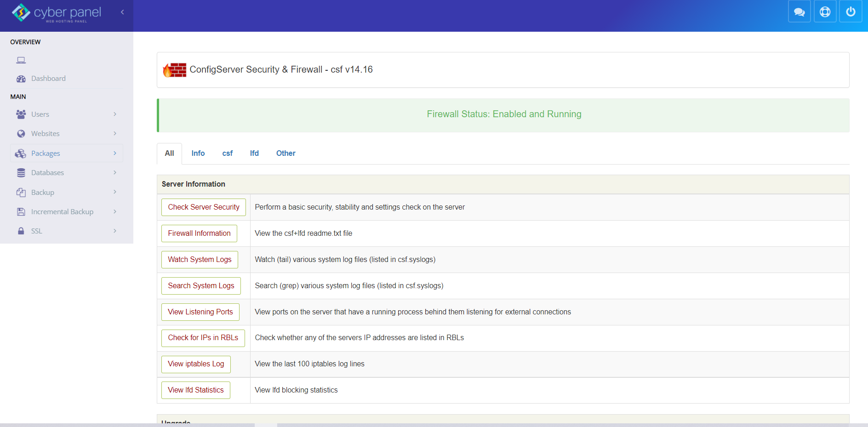Screen dimensions: 868x427
Task: Click the Incremental Backup save icon
Action: coord(21,212)
